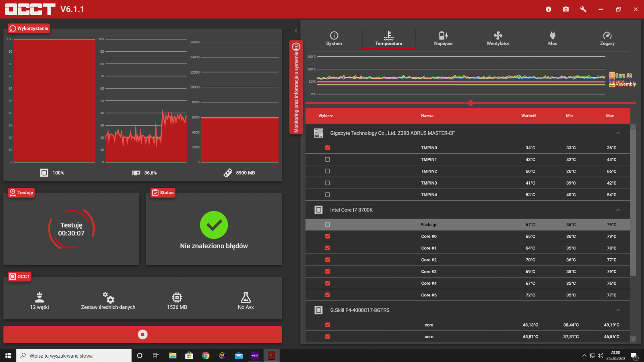Collapse the monitoring panel with arrow
Screen dimensions: 644x362
296,31
